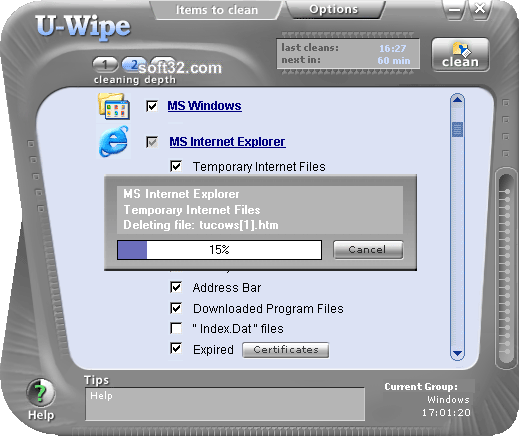Screen dimensions: 519x436
Task: Click the Downloaded Program Files label
Action: click(x=268, y=309)
